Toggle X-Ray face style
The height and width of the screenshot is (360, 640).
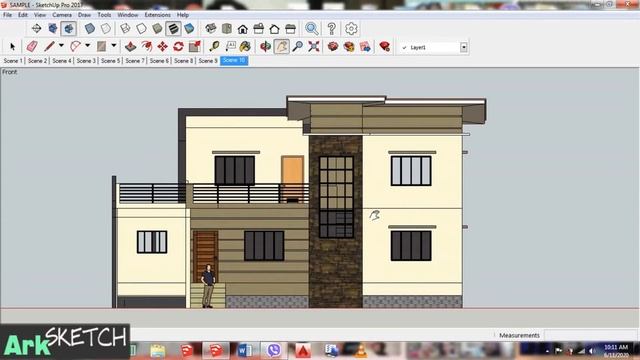pyautogui.click(x=90, y=29)
